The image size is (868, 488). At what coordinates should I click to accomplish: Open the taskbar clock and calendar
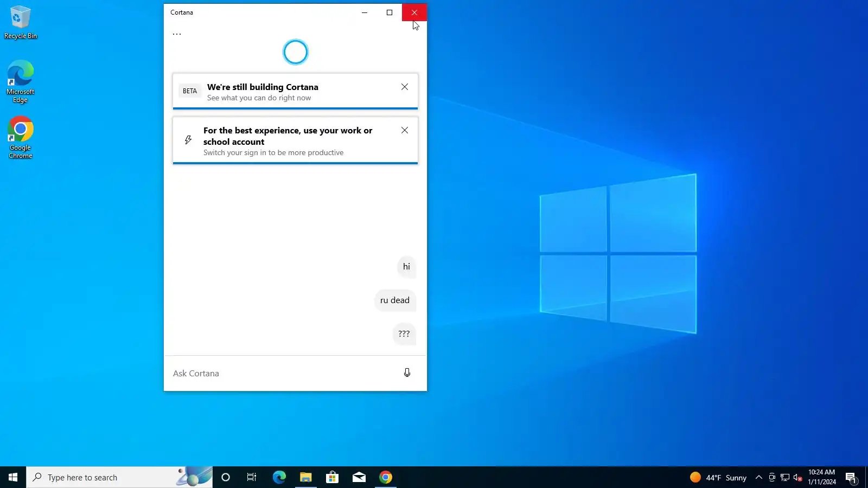pyautogui.click(x=822, y=477)
